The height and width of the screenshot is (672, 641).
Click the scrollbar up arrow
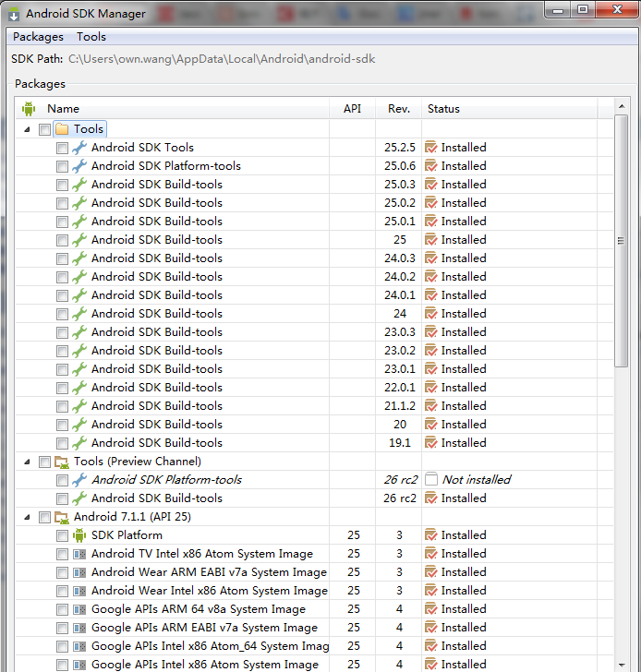622,106
